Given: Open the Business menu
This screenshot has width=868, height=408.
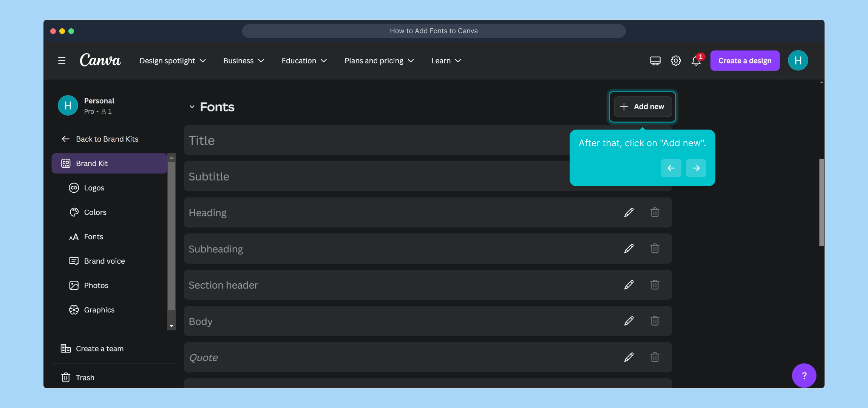Looking at the screenshot, I should point(243,60).
